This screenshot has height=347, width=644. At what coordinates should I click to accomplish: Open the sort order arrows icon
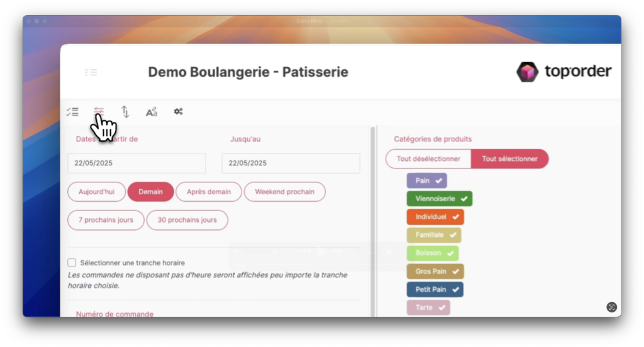tap(125, 112)
